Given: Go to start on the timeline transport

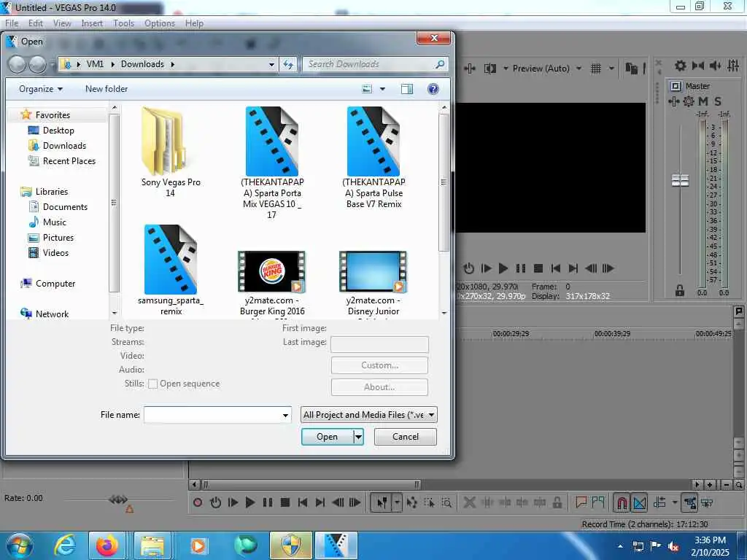Looking at the screenshot, I should [303, 502].
